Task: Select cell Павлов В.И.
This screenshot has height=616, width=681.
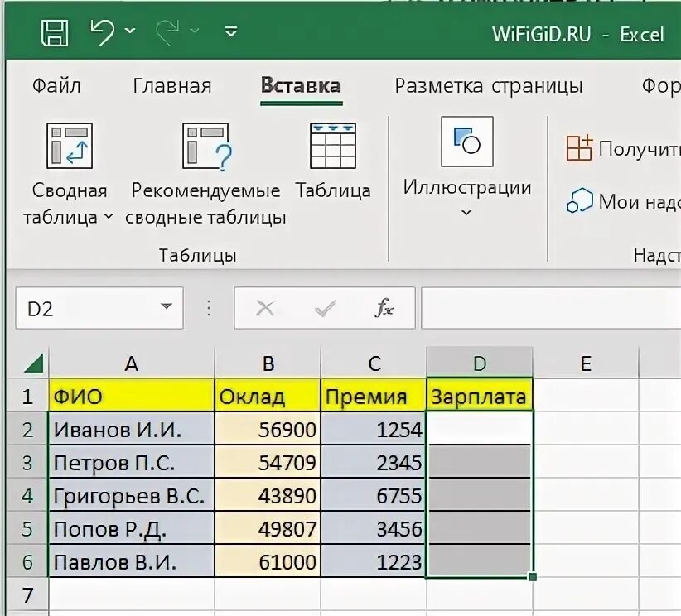Action: pyautogui.click(x=132, y=561)
